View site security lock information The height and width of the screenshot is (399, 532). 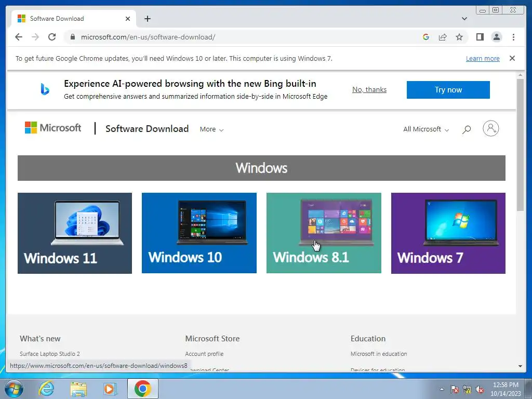[73, 37]
